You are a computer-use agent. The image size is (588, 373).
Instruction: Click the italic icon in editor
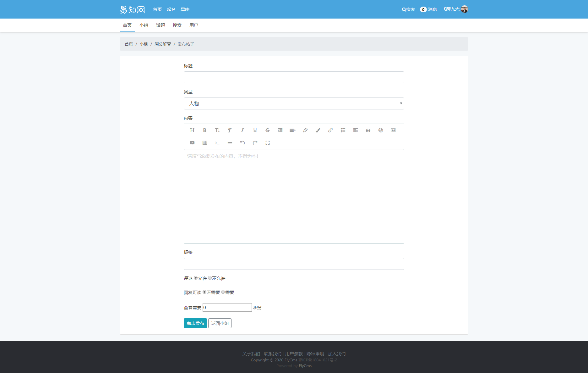[x=242, y=130]
